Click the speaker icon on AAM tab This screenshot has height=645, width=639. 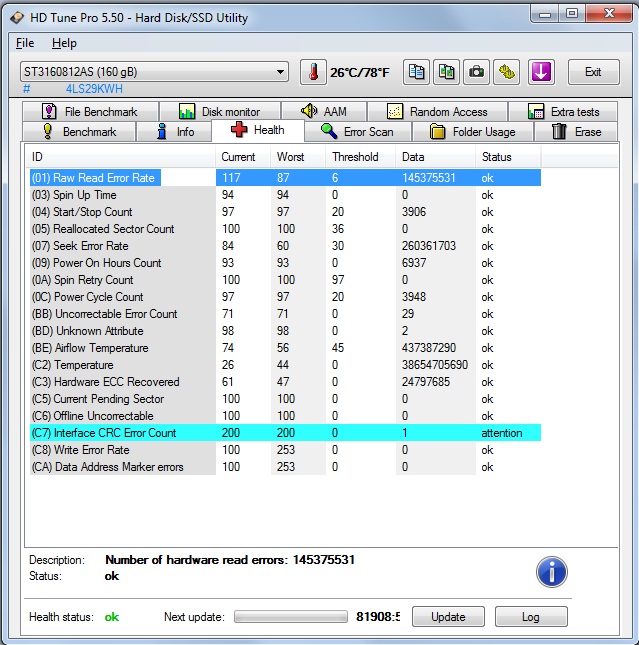[309, 111]
